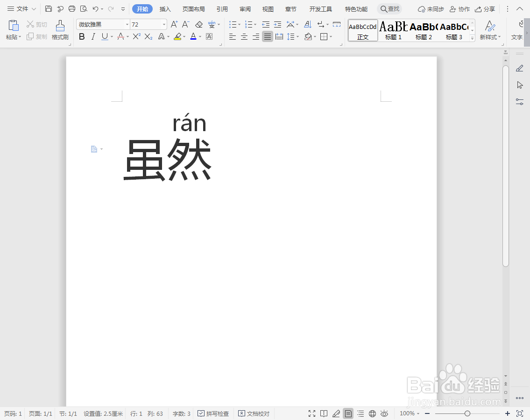Viewport: 530px width, 420px height.
Task: Expand the bullet list dropdown
Action: coord(239,24)
